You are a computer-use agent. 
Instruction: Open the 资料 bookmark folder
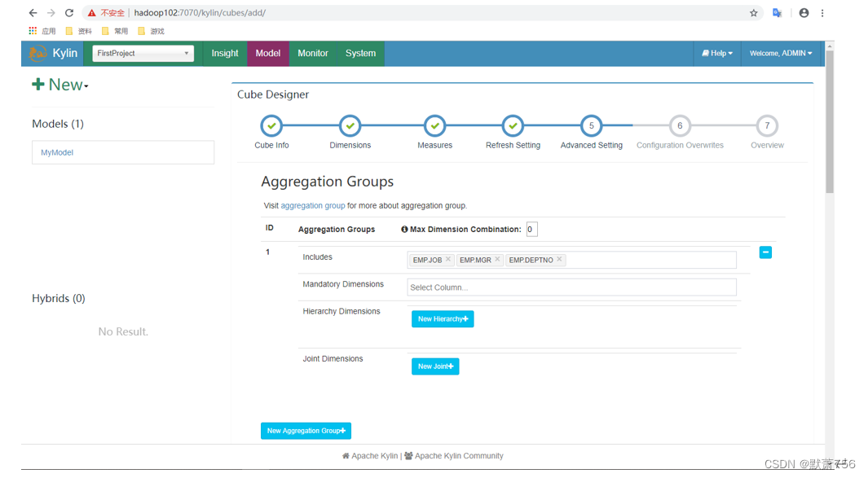tap(78, 31)
